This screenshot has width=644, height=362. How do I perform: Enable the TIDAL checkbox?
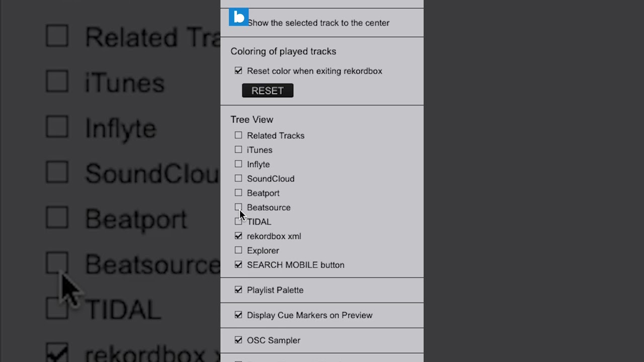click(238, 221)
